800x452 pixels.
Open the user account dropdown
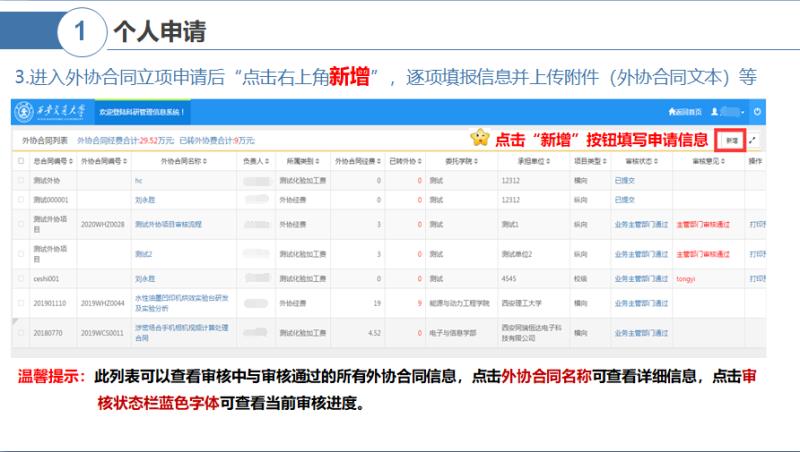(730, 111)
